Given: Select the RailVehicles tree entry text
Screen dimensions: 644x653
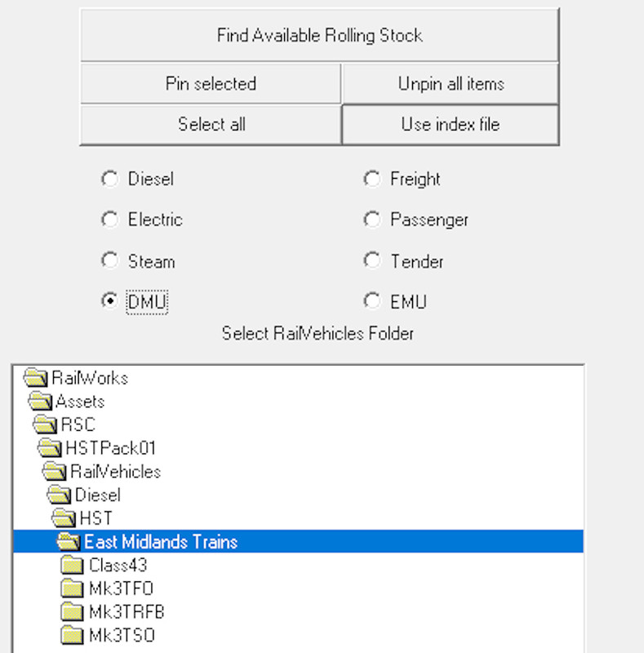Looking at the screenshot, I should [115, 472].
